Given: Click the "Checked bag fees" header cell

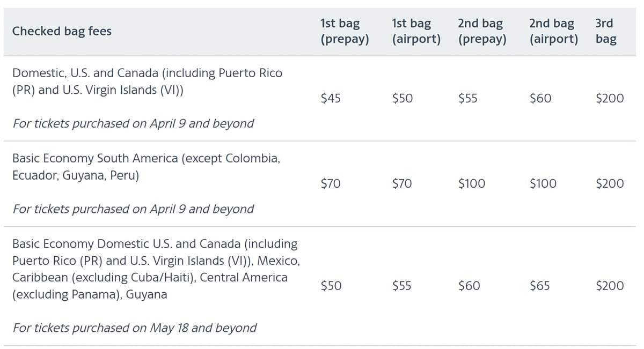Looking at the screenshot, I should point(62,31).
